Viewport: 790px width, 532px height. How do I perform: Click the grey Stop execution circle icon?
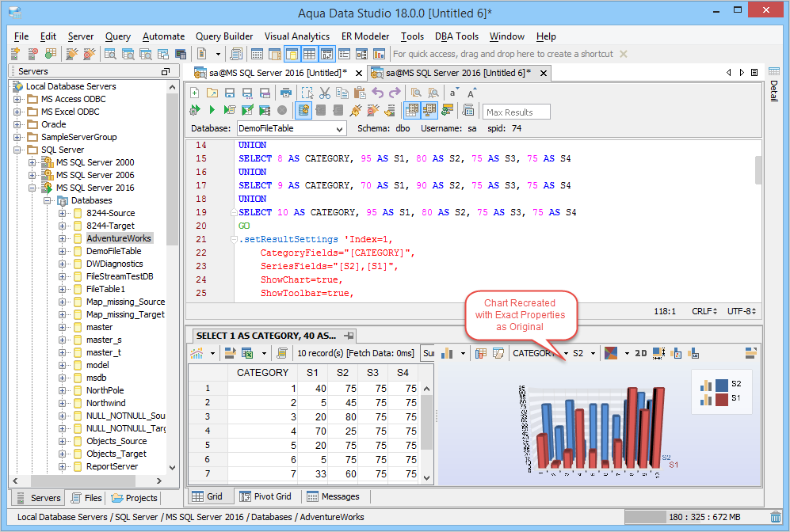coord(282,110)
